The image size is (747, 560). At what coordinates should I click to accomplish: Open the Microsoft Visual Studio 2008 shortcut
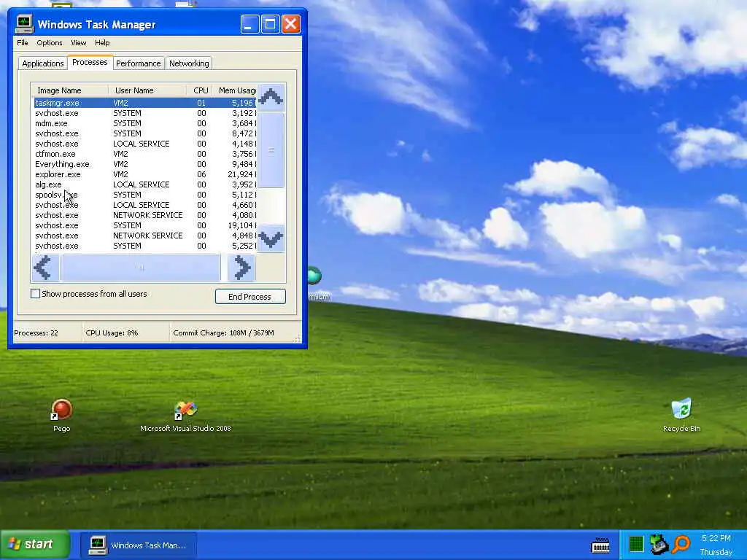pyautogui.click(x=185, y=416)
